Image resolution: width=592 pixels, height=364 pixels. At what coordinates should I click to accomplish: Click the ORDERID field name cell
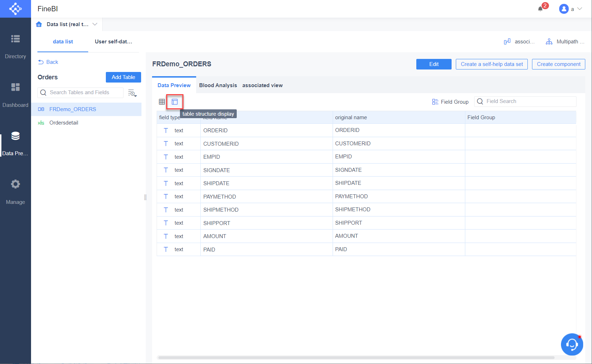[266, 131]
